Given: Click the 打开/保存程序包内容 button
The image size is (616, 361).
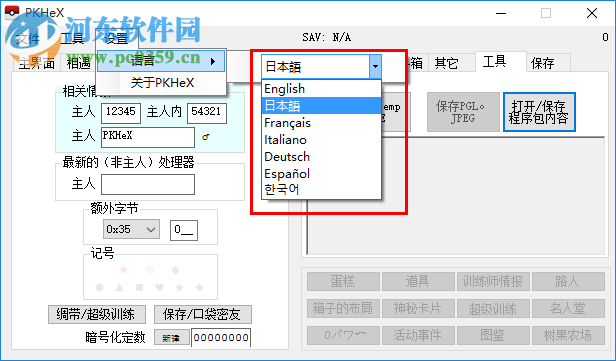Looking at the screenshot, I should click(539, 112).
